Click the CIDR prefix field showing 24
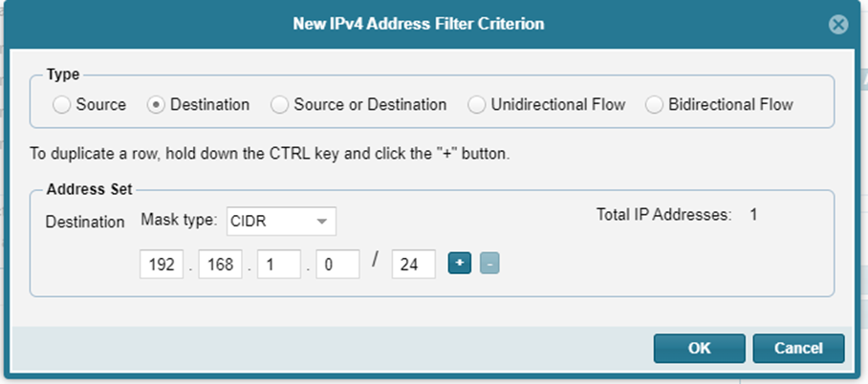 (413, 265)
